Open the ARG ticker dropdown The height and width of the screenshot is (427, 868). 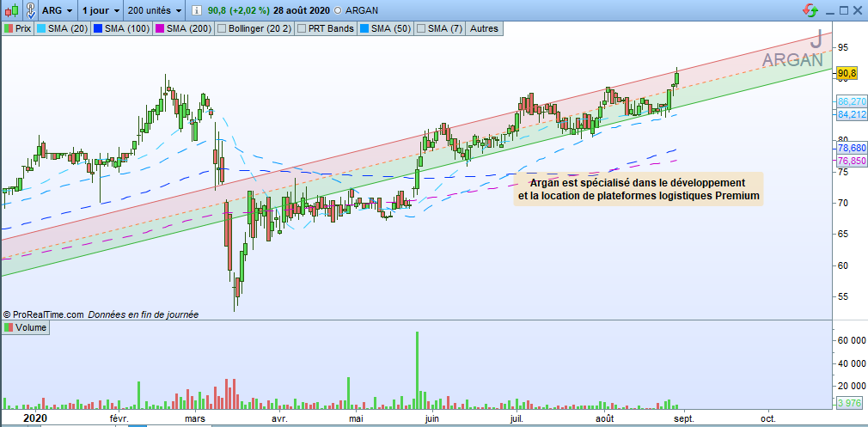click(x=58, y=10)
